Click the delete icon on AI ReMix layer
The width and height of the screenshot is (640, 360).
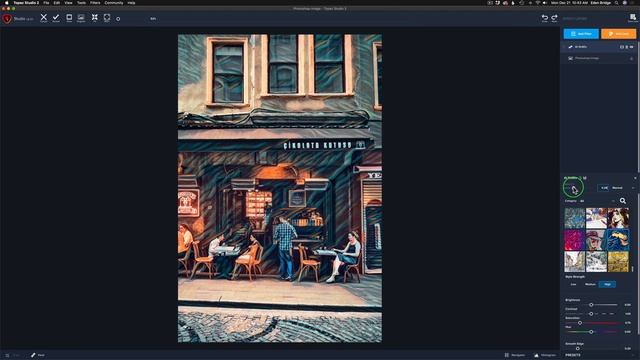click(x=627, y=47)
